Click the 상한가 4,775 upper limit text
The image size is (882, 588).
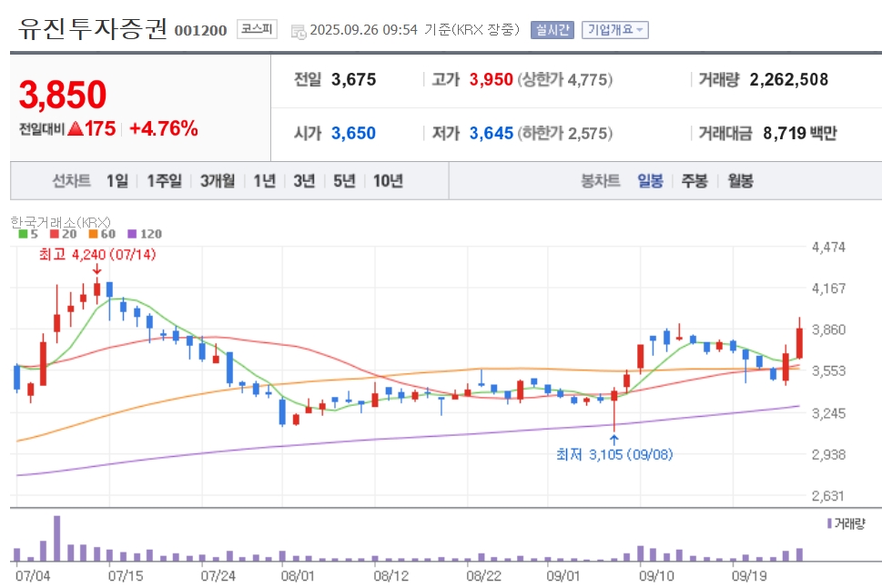click(x=564, y=79)
